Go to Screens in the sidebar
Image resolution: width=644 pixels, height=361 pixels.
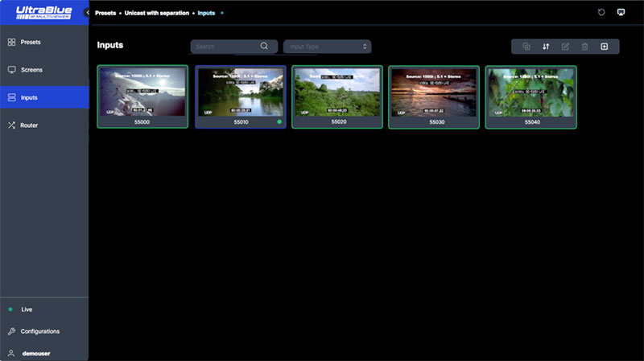tap(44, 70)
